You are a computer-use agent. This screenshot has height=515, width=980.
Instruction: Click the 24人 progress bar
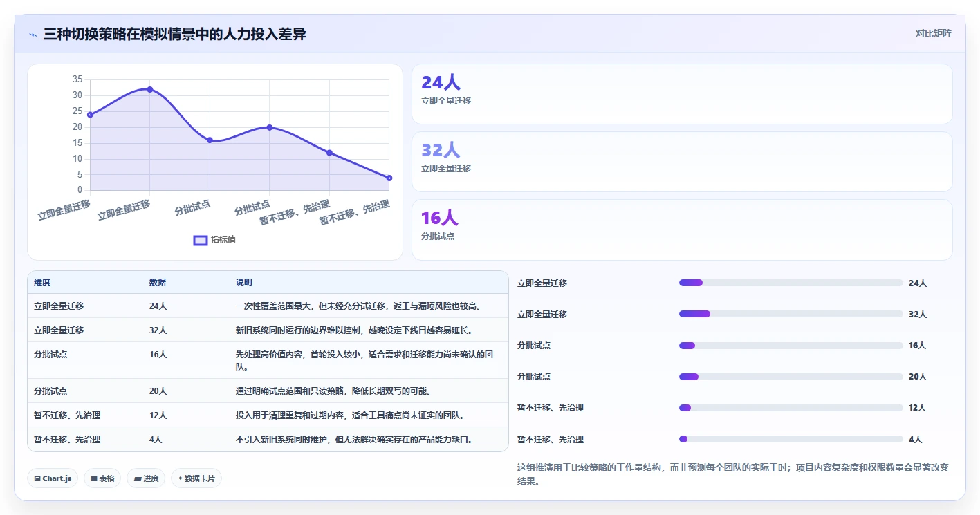[x=791, y=283]
